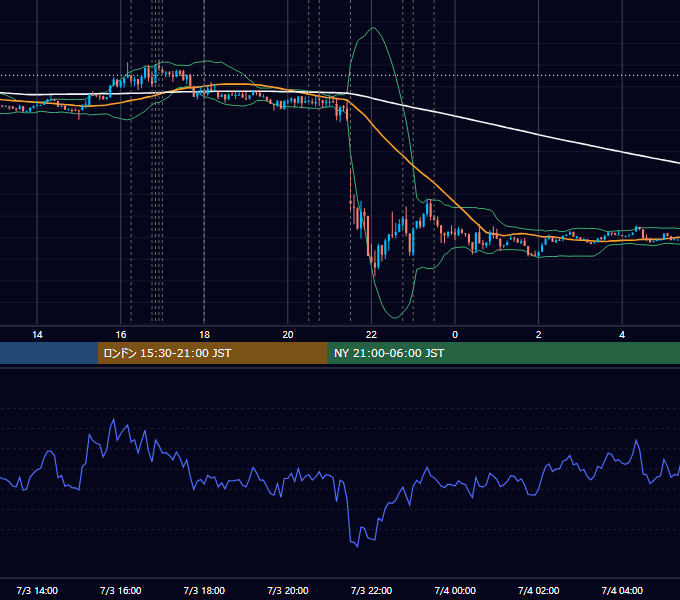This screenshot has height=600, width=680.
Task: Click the 7/3 20:00 date label
Action: tap(288, 590)
